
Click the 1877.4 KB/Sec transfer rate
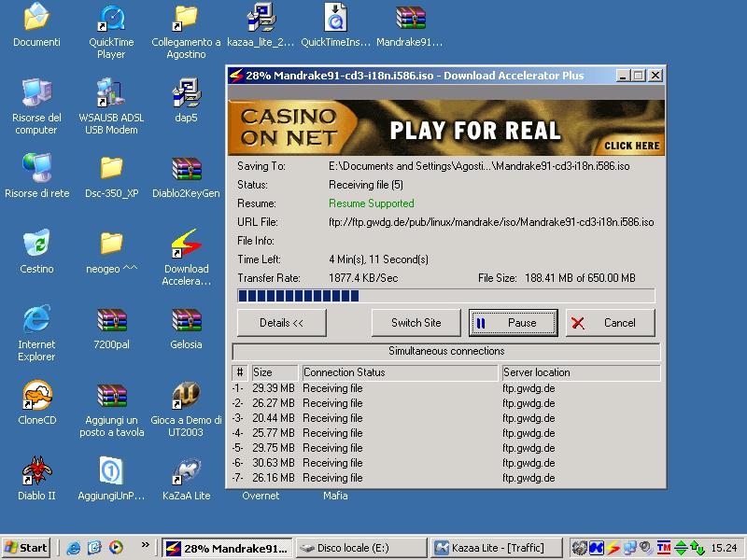tap(363, 278)
